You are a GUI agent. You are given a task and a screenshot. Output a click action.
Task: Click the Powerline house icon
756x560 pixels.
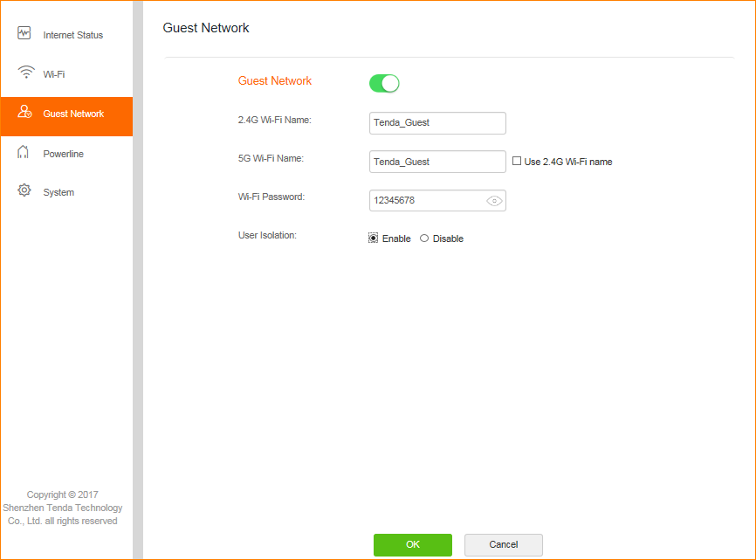(x=24, y=153)
